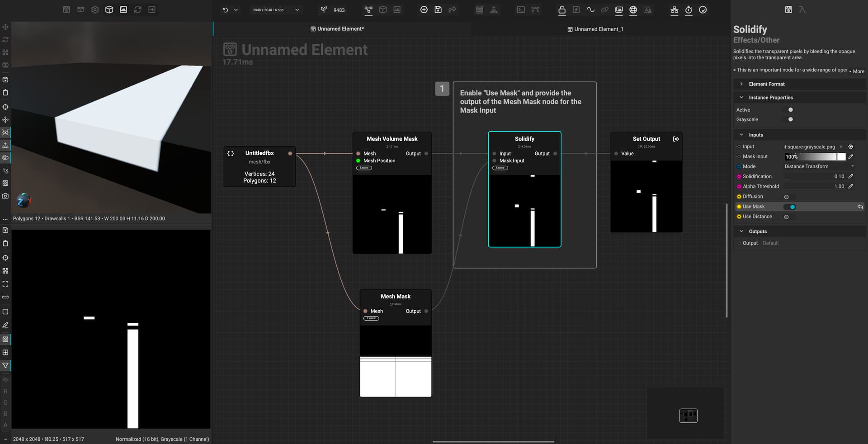The height and width of the screenshot is (444, 868).
Task: Open the 2048 x 2048 16 bpp resolution dropdown
Action: click(276, 10)
